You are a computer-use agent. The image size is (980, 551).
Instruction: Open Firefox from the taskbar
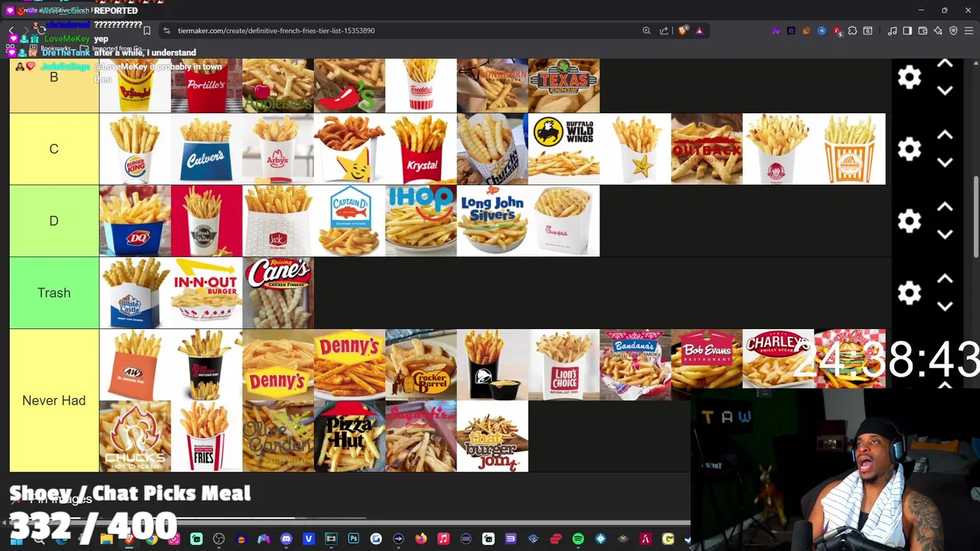click(x=421, y=540)
